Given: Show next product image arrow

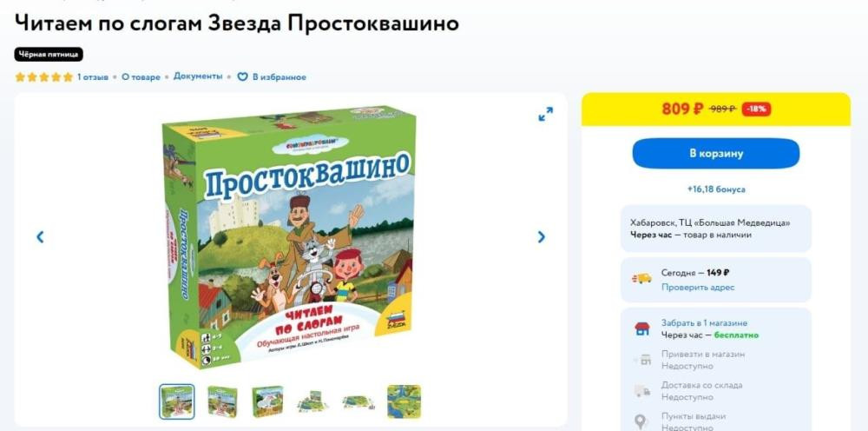Looking at the screenshot, I should point(542,237).
